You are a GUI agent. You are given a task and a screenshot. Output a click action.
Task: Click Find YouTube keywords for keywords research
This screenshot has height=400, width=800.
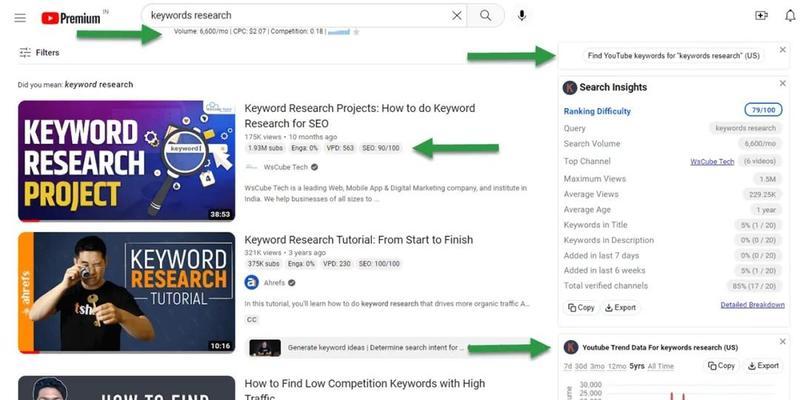(x=673, y=56)
